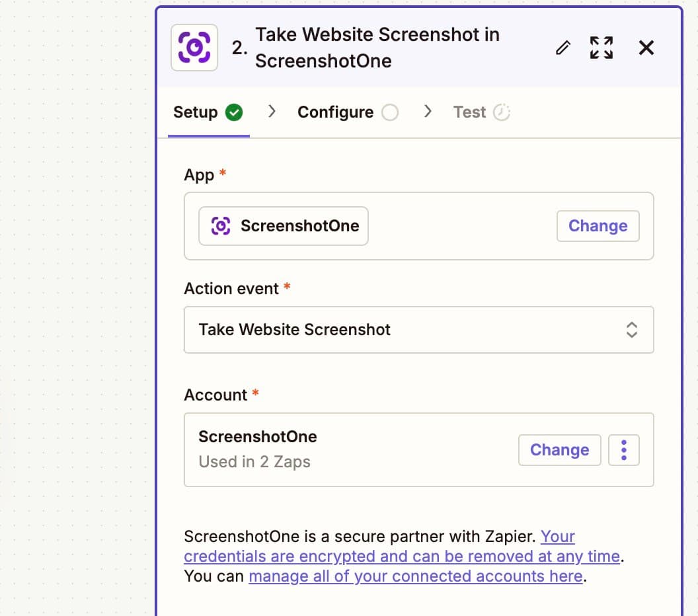Click the green Setup complete checkmark
The image size is (698, 616).
point(234,112)
